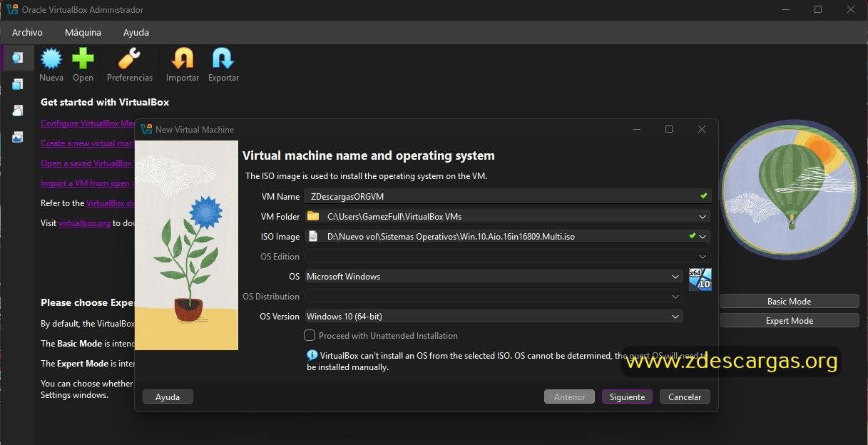The image size is (868, 445).
Task: Open the virtualbox.org link
Action: 84,223
